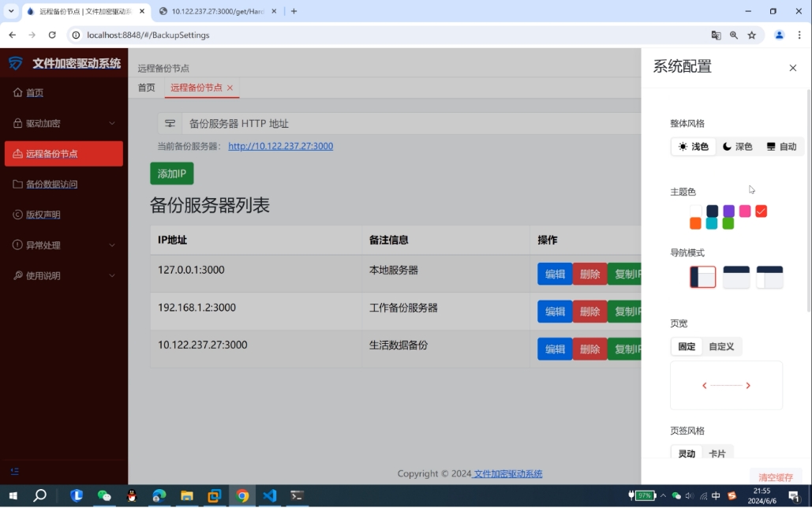Image resolution: width=812 pixels, height=508 pixels.
Task: Open Visual Studio Code from the taskbar
Action: pos(270,496)
